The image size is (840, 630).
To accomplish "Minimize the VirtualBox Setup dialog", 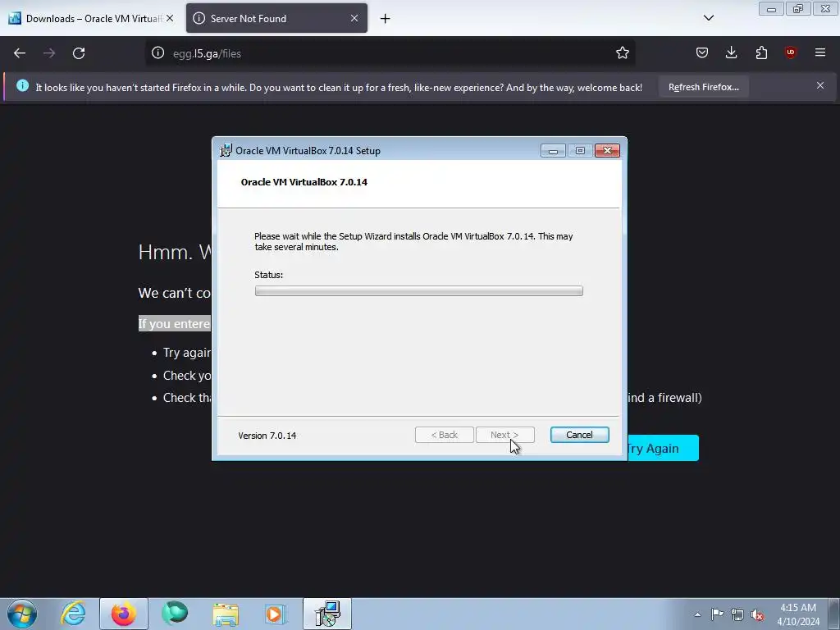I will 553,151.
